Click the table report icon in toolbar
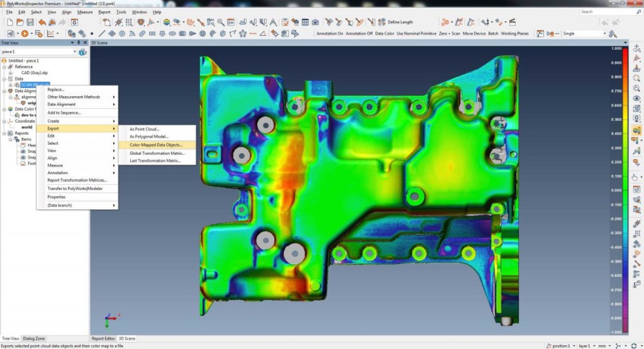 click(305, 22)
